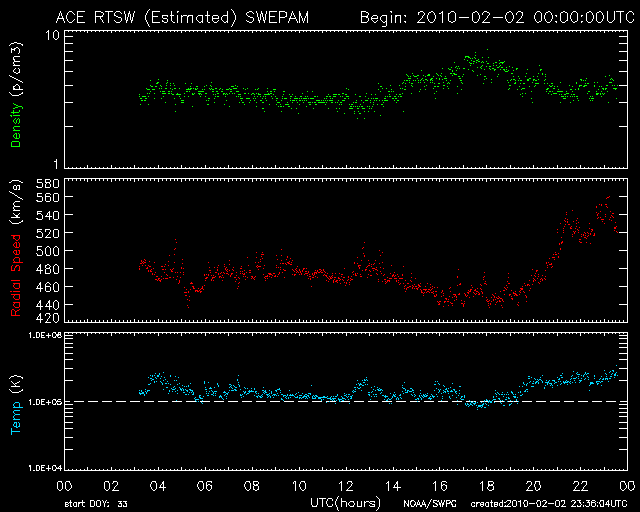The image size is (640, 512).
Task: Click the '460' speed axis value
Action: click(48, 287)
